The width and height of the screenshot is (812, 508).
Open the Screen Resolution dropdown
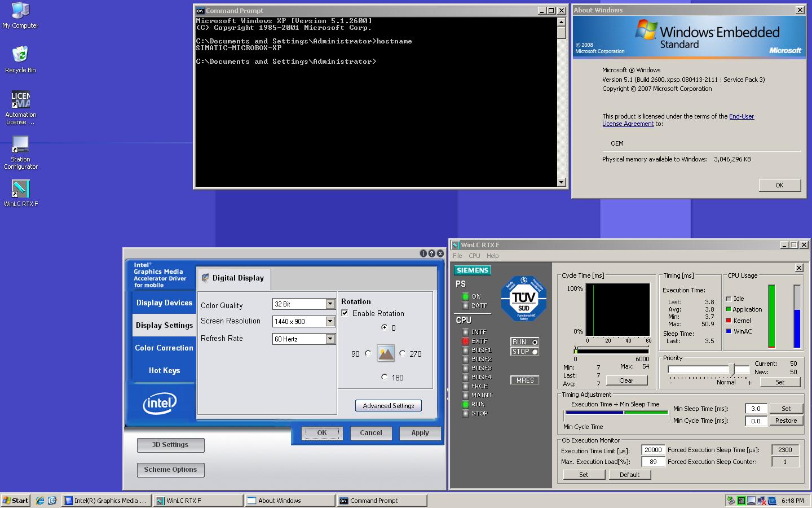click(330, 321)
